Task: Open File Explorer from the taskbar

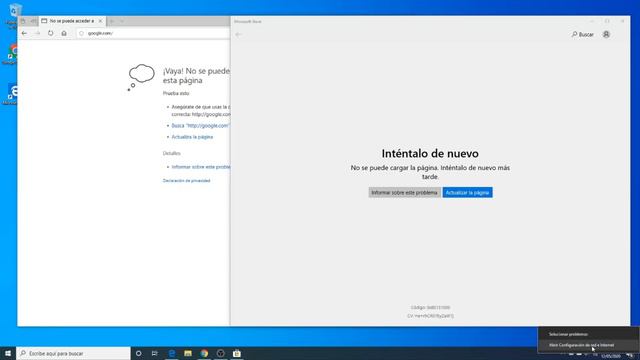Action: [188, 353]
